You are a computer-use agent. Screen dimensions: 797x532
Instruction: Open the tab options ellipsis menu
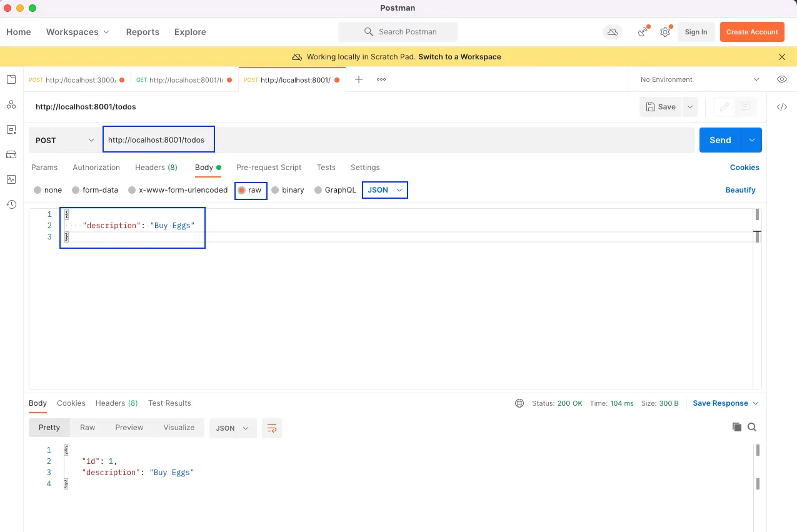381,79
